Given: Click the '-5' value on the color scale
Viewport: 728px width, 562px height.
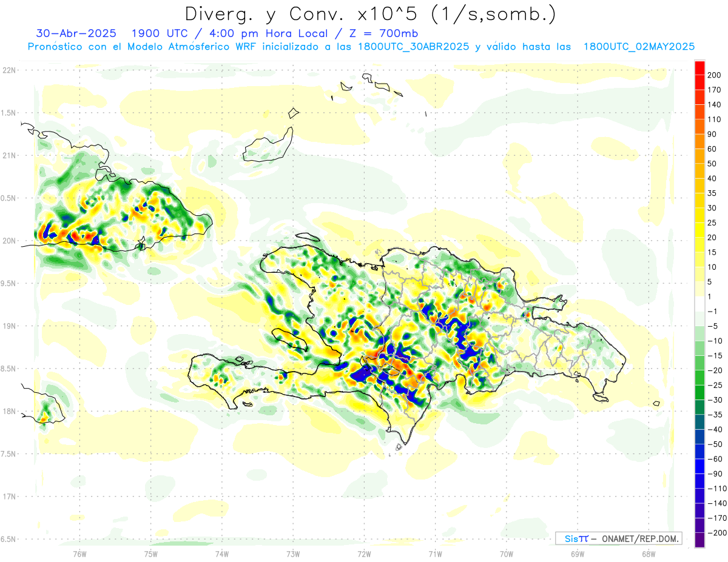Looking at the screenshot, I should 714,326.
